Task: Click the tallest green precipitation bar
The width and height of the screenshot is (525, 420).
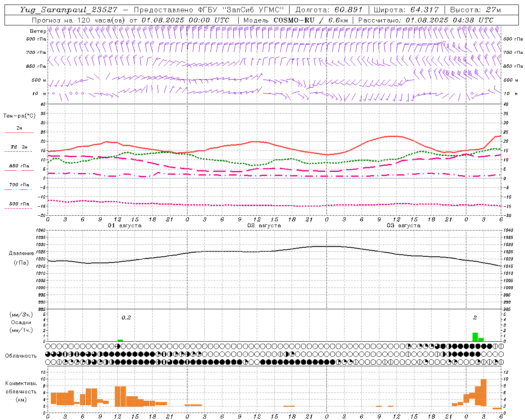Action: (475, 337)
